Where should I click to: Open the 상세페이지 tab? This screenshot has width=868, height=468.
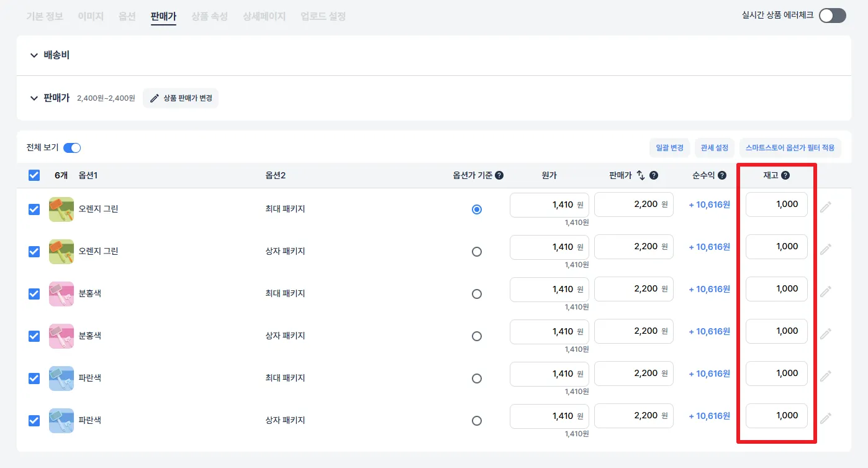pos(264,17)
